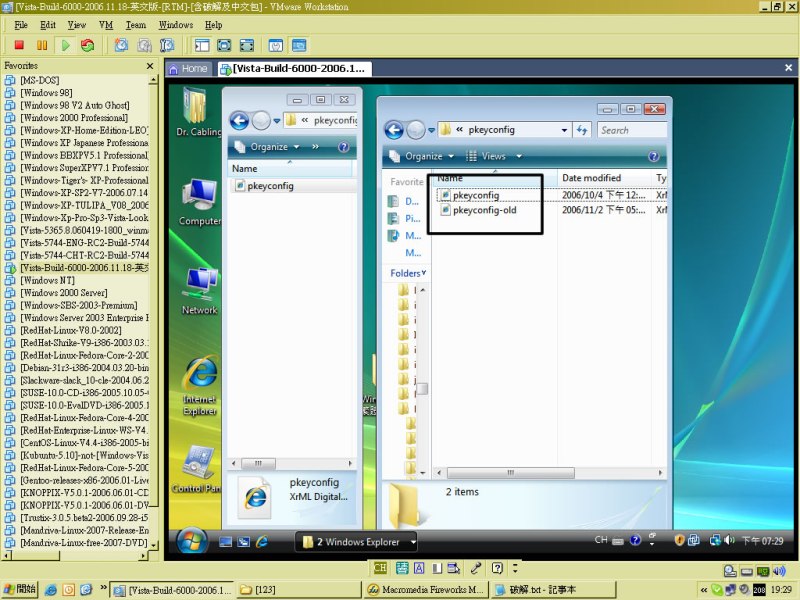Open the Pi... favorite link in front Explorer
Image resolution: width=800 pixels, height=600 pixels.
point(405,219)
